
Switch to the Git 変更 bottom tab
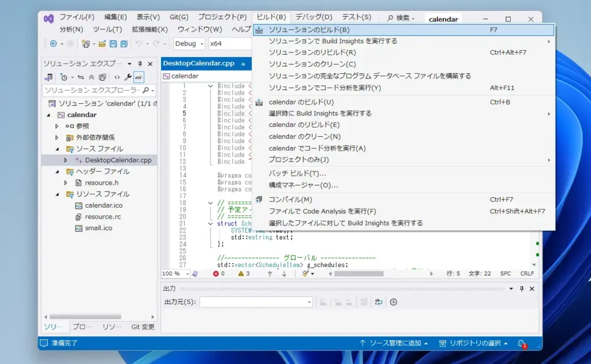(143, 327)
